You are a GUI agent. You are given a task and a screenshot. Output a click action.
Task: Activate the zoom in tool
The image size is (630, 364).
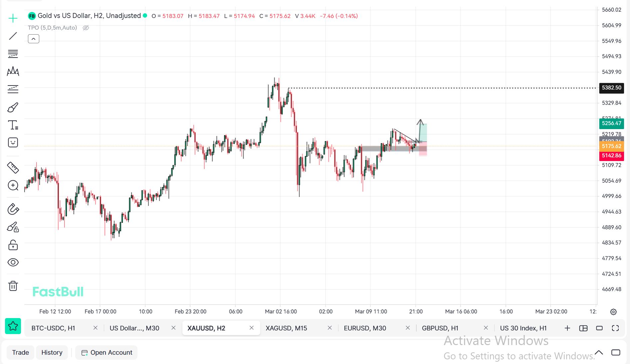click(13, 185)
